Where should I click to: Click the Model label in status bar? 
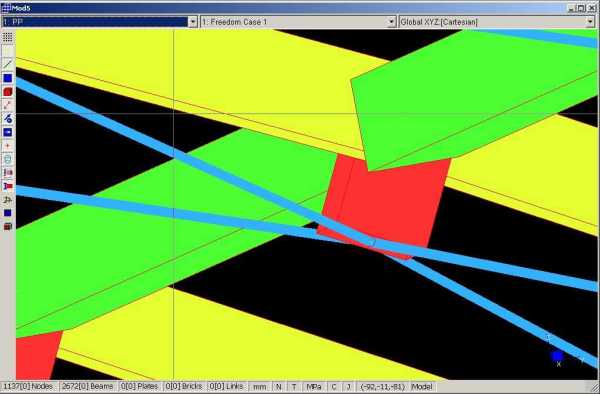tap(422, 387)
